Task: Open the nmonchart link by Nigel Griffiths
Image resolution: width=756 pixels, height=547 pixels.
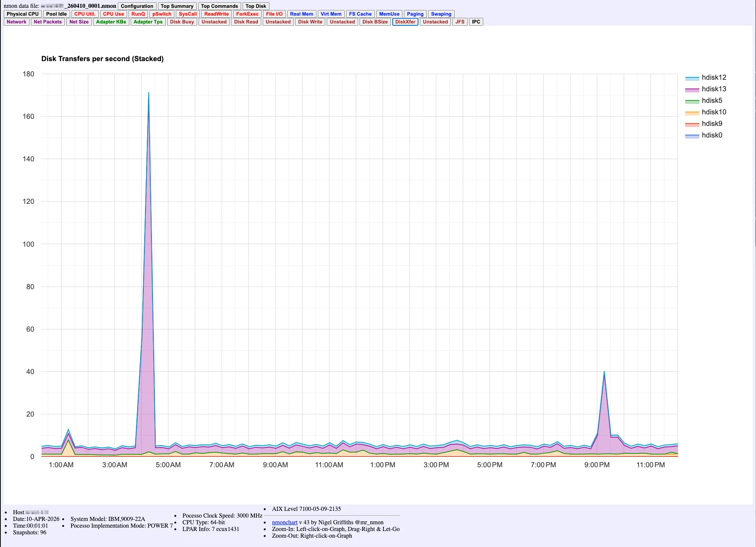Action: (x=284, y=522)
